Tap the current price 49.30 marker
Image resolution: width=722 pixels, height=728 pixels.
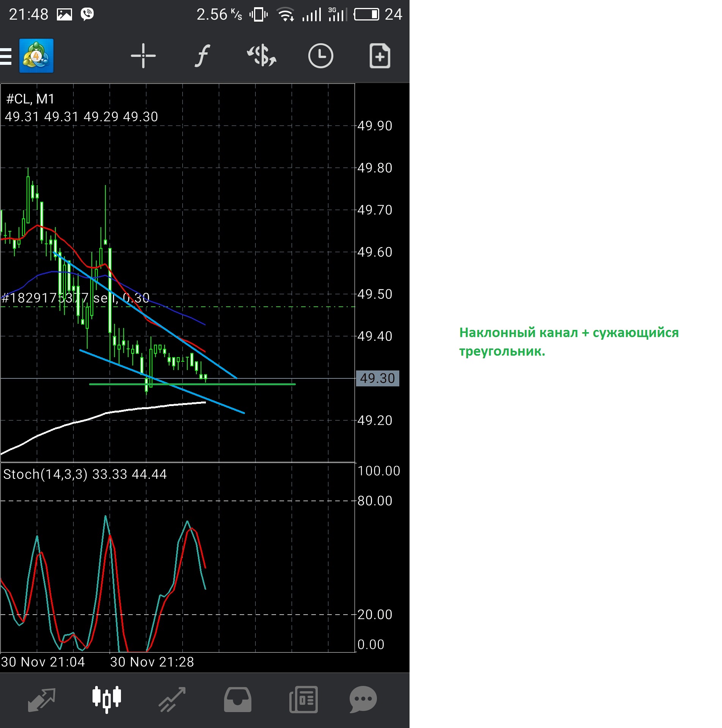tap(377, 378)
